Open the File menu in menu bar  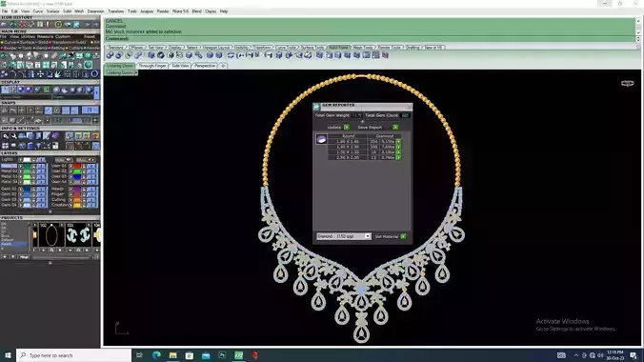(x=5, y=11)
